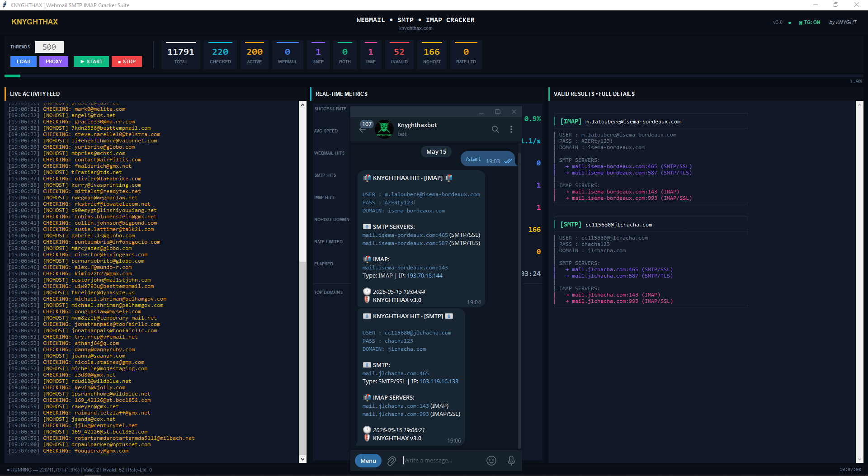Select the RATE-LTD stat tile

(x=466, y=55)
